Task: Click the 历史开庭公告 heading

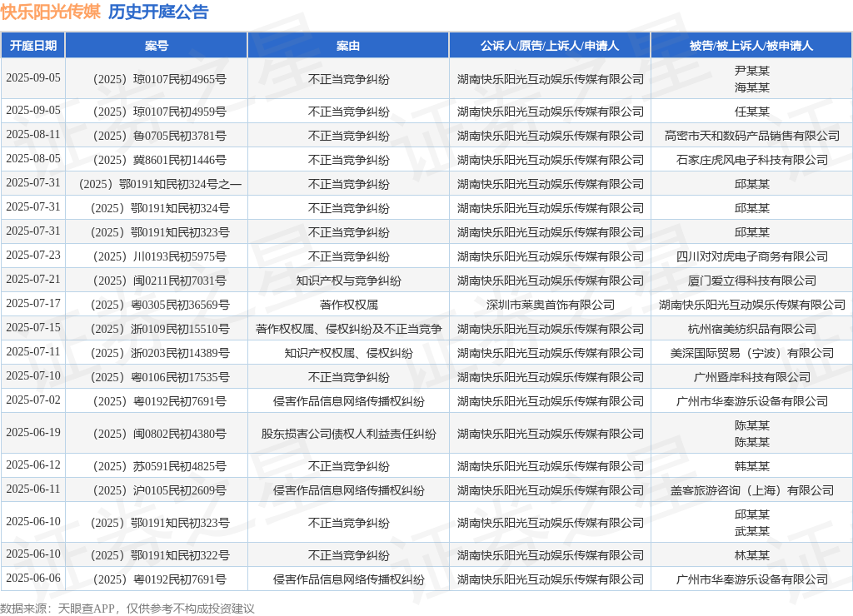Action: pos(158,12)
